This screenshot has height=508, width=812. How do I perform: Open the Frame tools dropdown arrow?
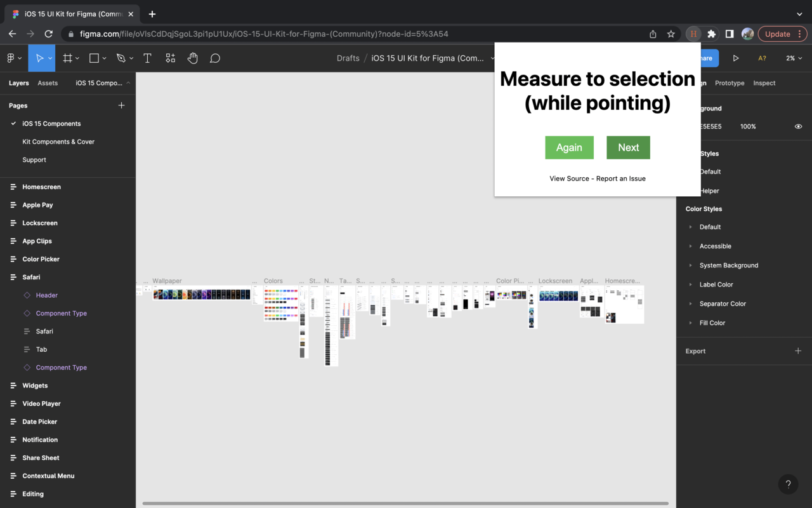coord(77,58)
